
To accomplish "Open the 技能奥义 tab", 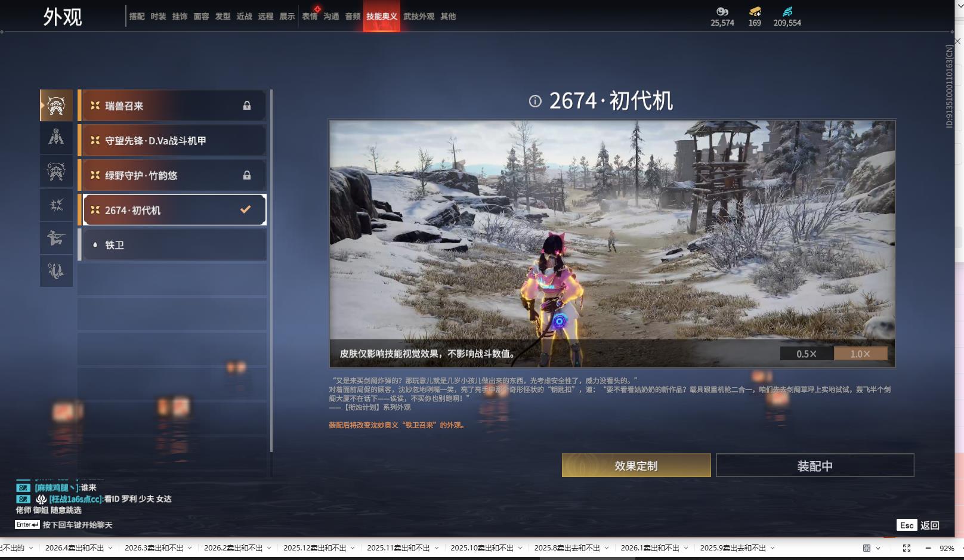I will point(382,17).
